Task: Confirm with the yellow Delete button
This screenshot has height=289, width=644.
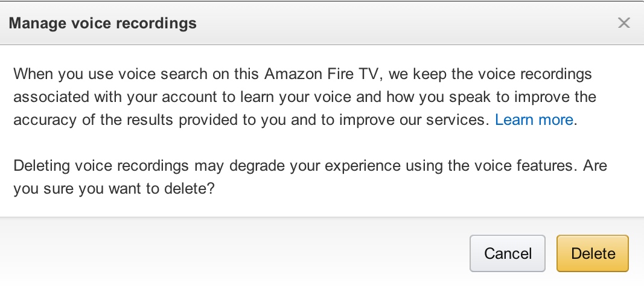Action: coord(593,253)
